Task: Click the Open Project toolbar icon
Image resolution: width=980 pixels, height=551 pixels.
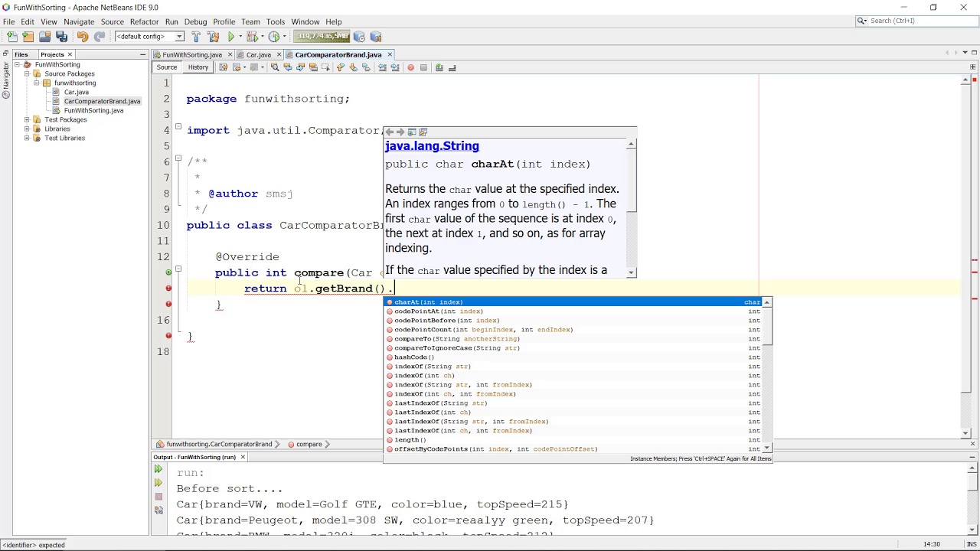Action: 45,37
